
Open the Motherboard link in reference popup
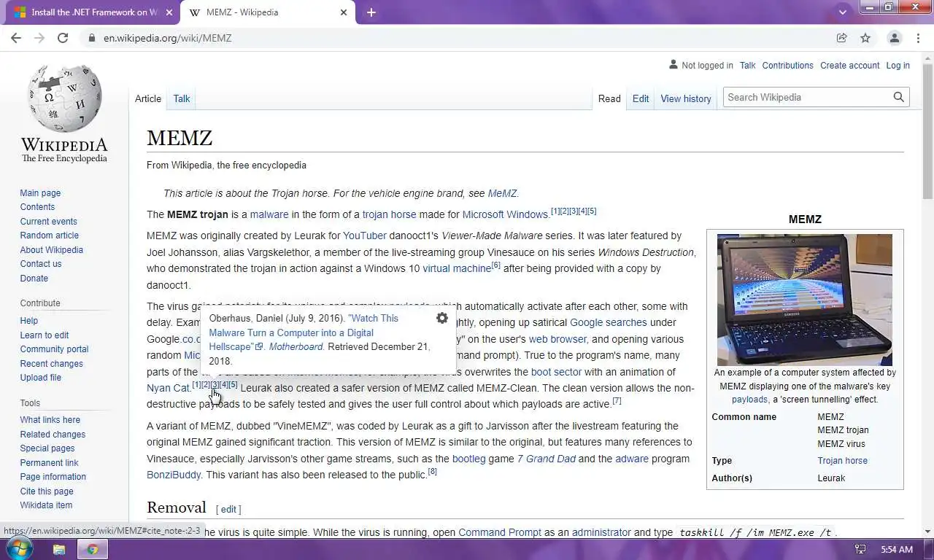point(296,346)
